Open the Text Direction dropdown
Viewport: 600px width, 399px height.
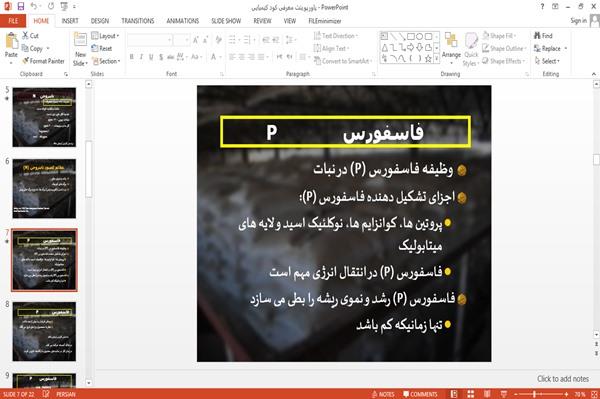pyautogui.click(x=336, y=36)
